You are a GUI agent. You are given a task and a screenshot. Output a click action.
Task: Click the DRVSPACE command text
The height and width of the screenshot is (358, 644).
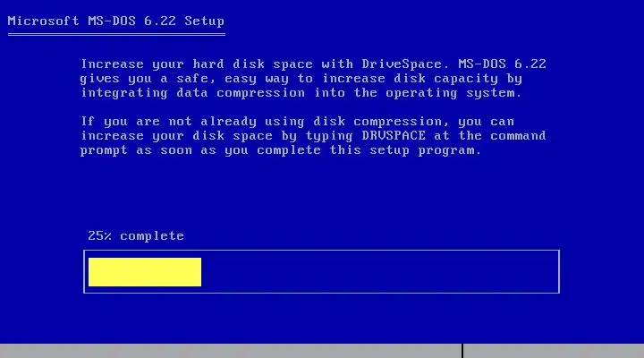pos(394,136)
